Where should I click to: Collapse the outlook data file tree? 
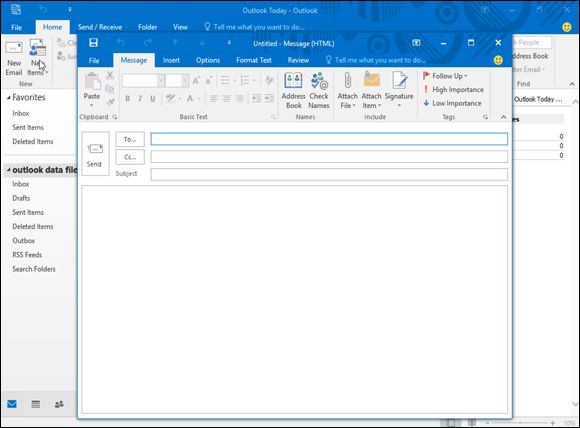(9, 170)
